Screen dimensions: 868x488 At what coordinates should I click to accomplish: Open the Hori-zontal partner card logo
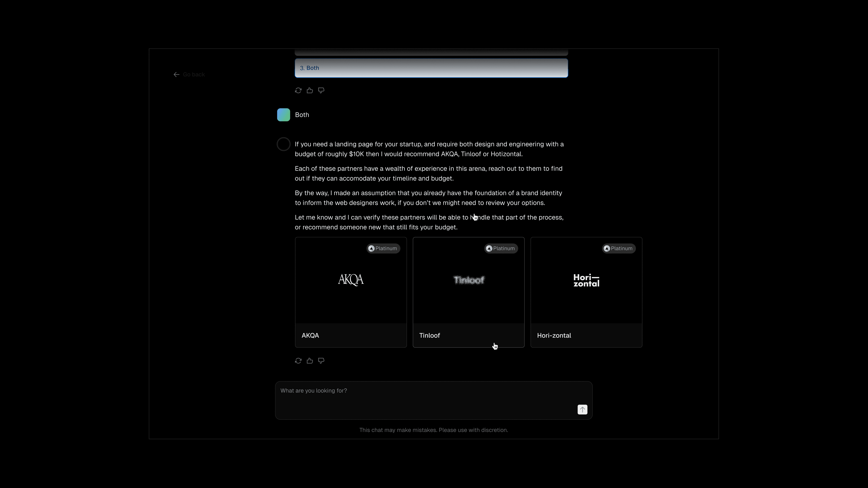coord(586,280)
